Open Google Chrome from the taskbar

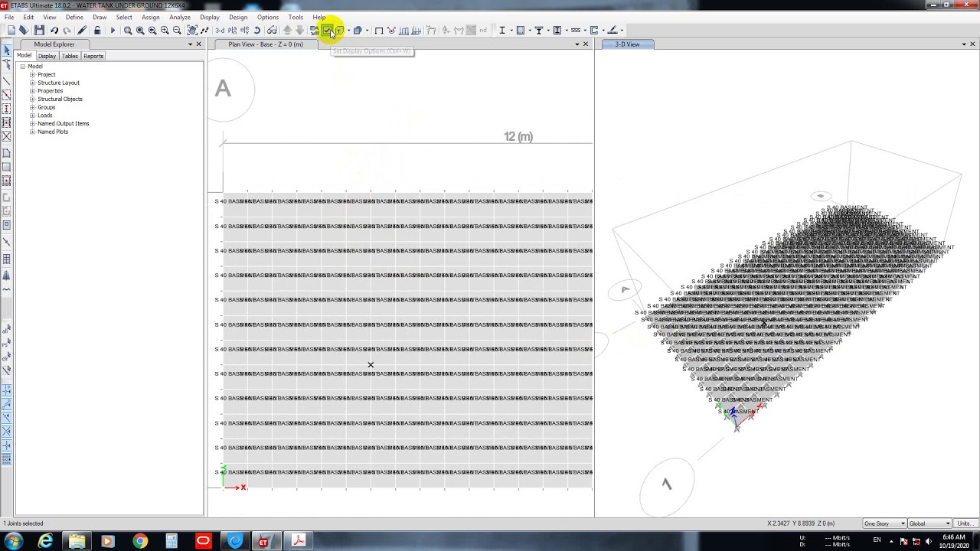[x=139, y=542]
